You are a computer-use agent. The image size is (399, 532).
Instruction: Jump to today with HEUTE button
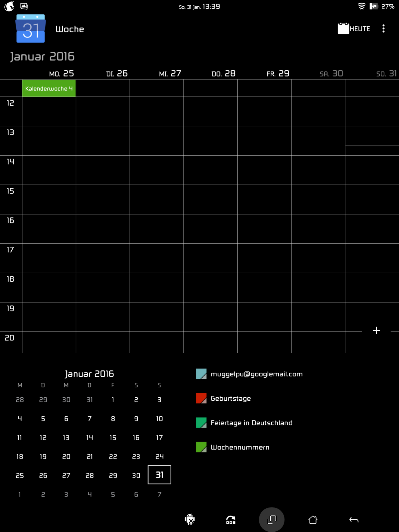(354, 29)
